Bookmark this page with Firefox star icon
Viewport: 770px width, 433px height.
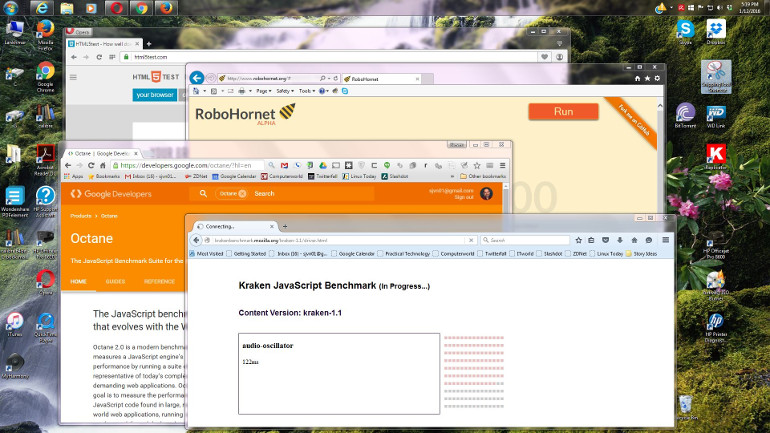tap(578, 240)
